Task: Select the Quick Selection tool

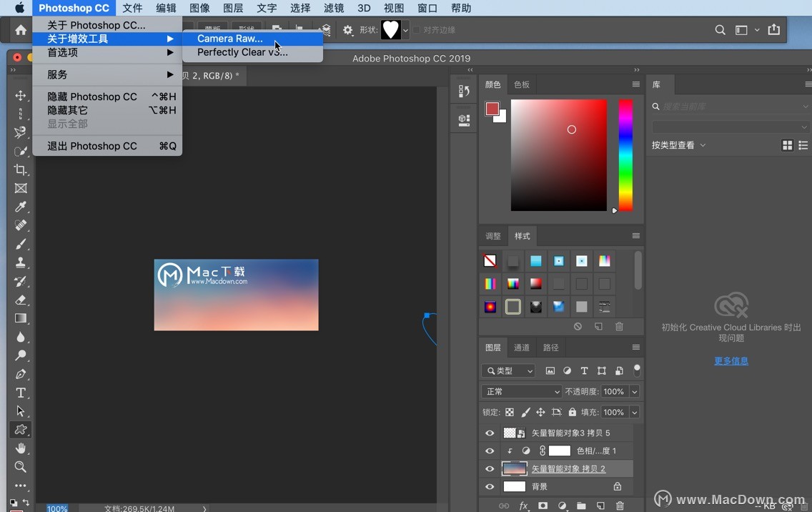Action: click(x=21, y=151)
